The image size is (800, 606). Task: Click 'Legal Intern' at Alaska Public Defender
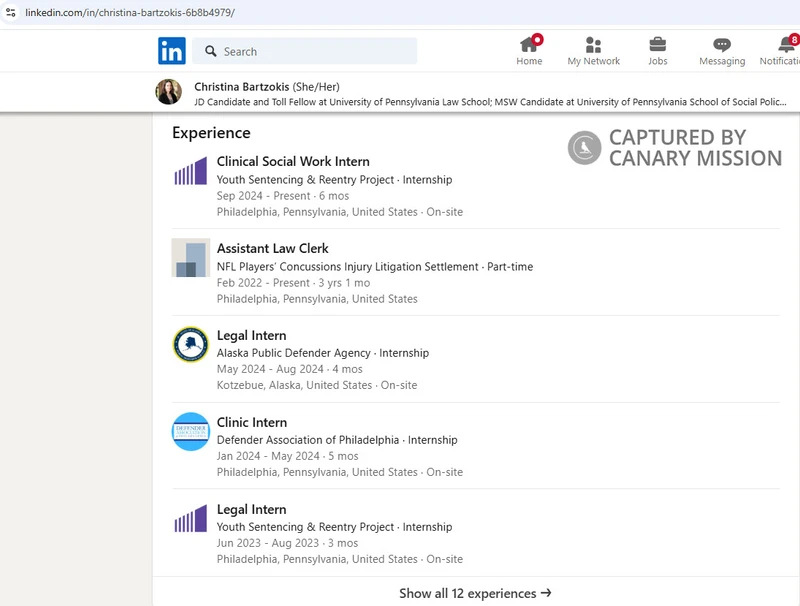coord(252,335)
